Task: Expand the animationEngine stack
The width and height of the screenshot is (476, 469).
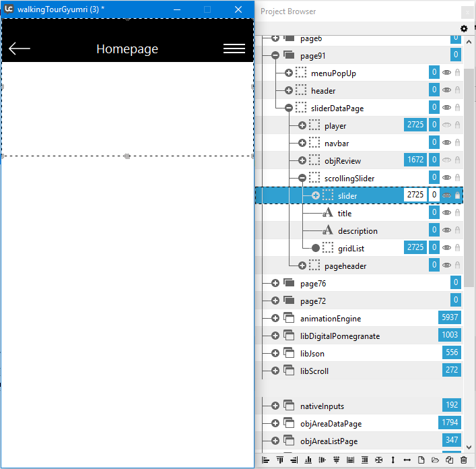Action: pos(275,318)
